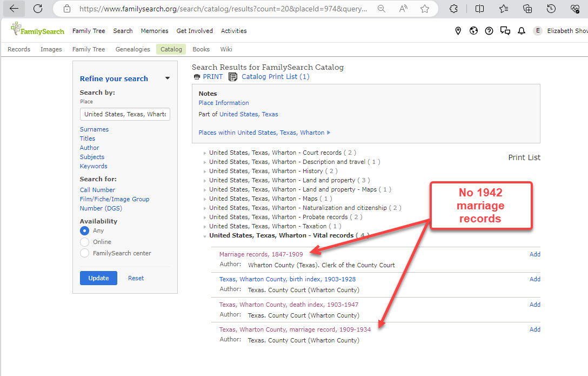
Task: Click the browser address bar URL
Action: 223,9
